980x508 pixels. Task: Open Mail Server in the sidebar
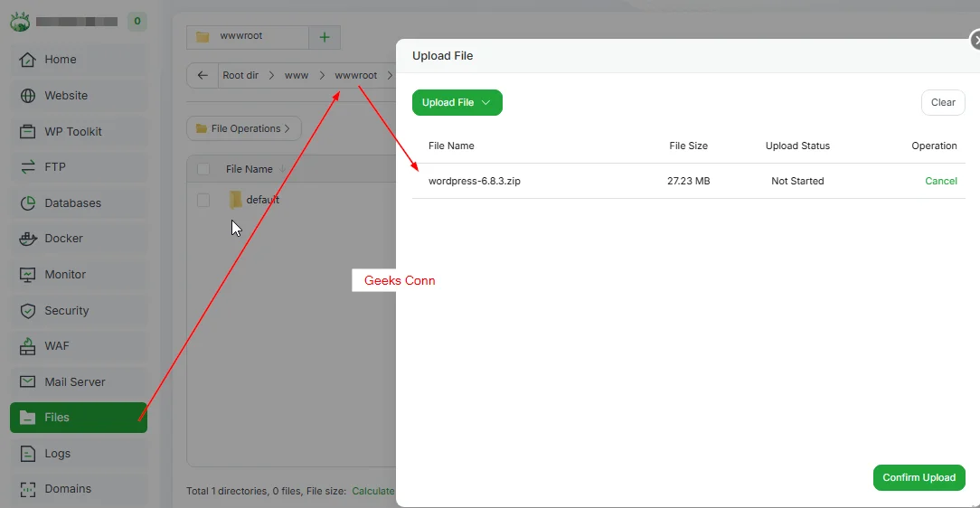(x=79, y=381)
